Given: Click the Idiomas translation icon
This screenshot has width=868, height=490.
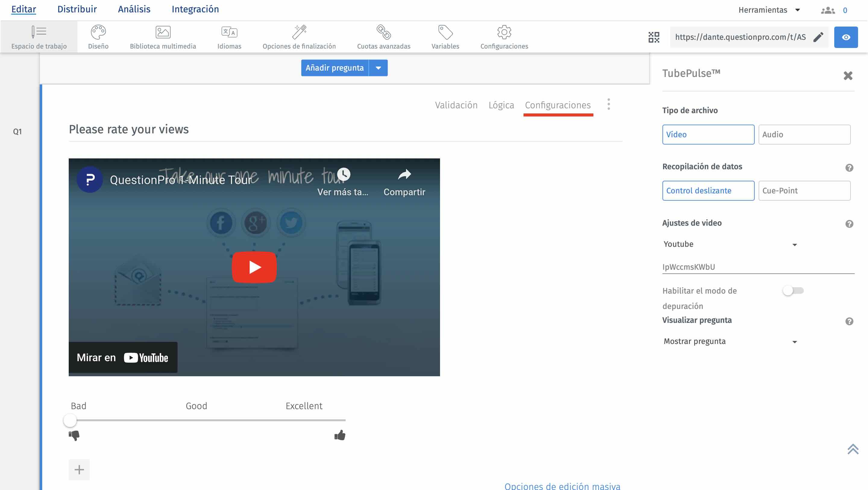Looking at the screenshot, I should (x=229, y=32).
